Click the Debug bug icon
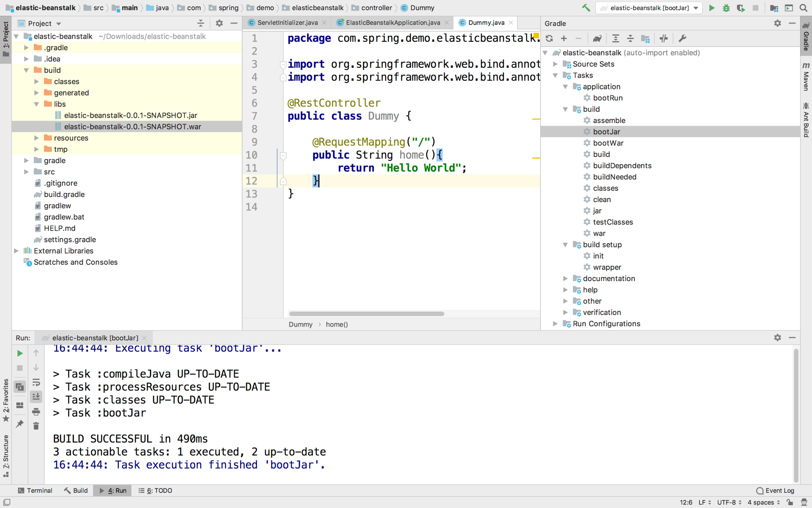This screenshot has width=812, height=508. 726,8
